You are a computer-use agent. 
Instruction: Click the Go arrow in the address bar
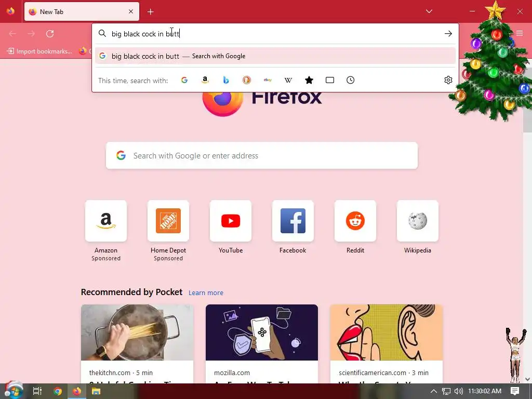click(x=448, y=34)
